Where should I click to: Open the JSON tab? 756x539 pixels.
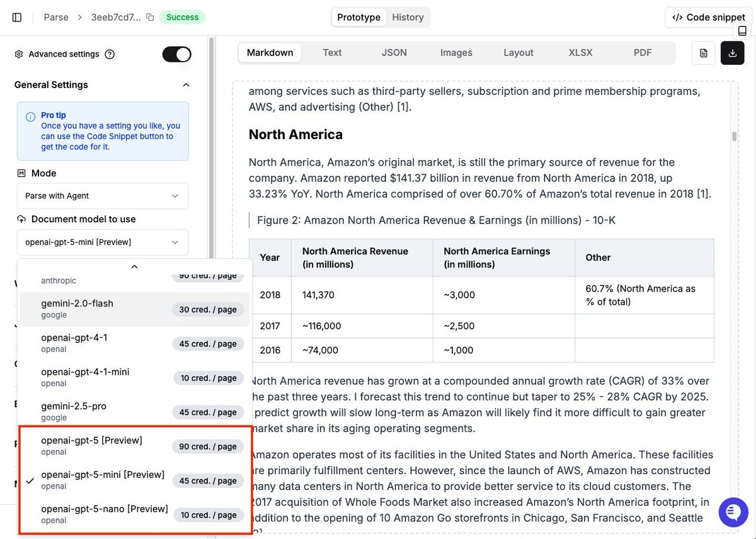[x=394, y=53]
